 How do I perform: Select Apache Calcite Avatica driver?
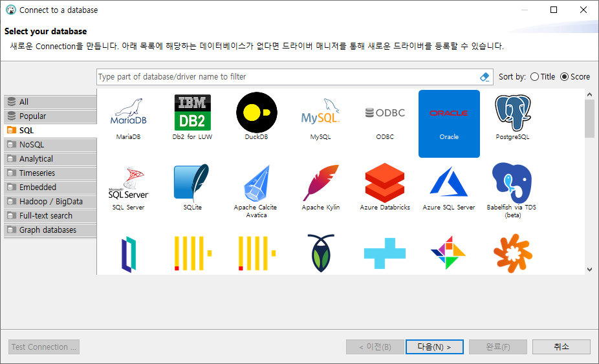[x=256, y=183]
